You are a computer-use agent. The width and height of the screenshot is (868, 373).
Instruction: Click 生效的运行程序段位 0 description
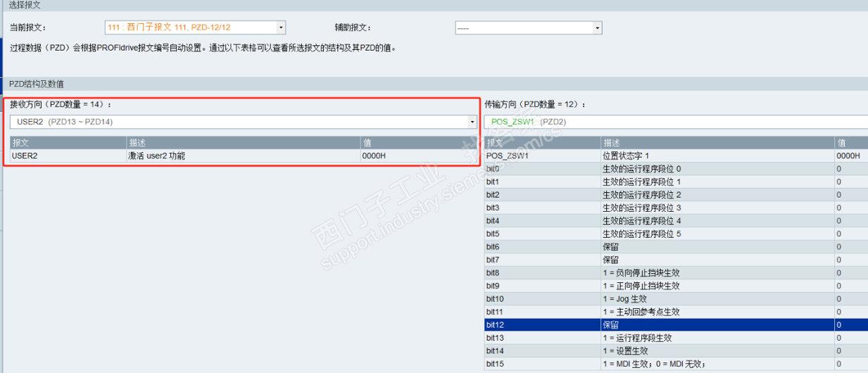[x=642, y=169]
